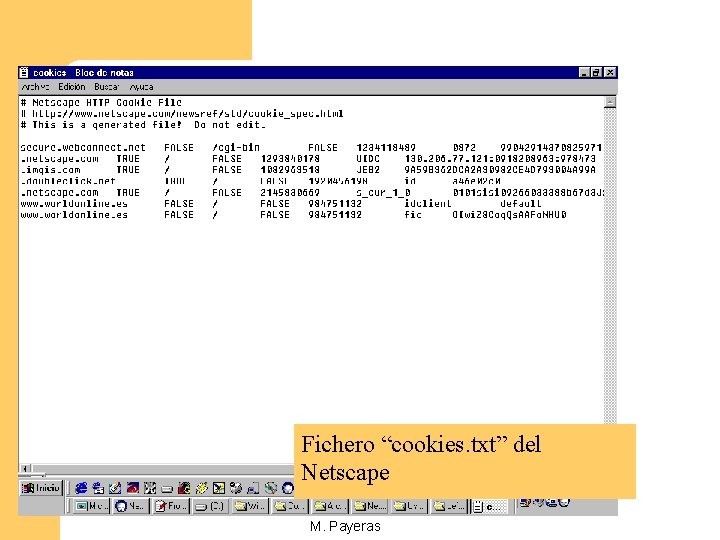Click the '1234118489' expiry value

point(386,147)
